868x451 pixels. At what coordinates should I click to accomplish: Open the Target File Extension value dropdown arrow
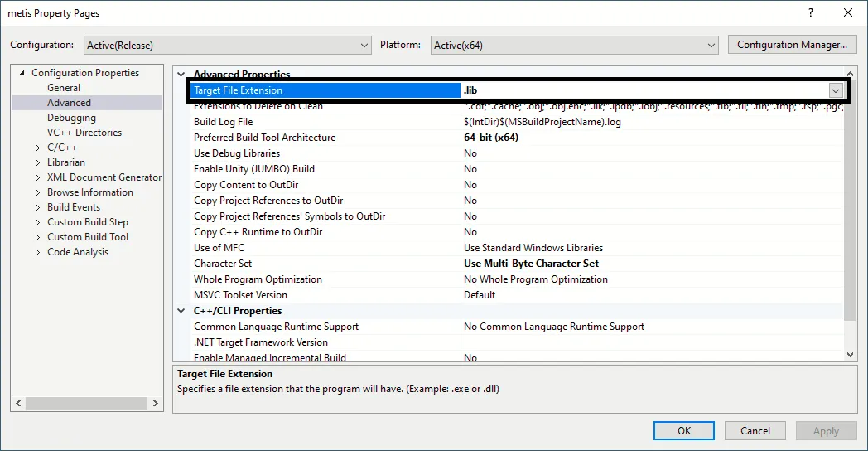tap(836, 90)
